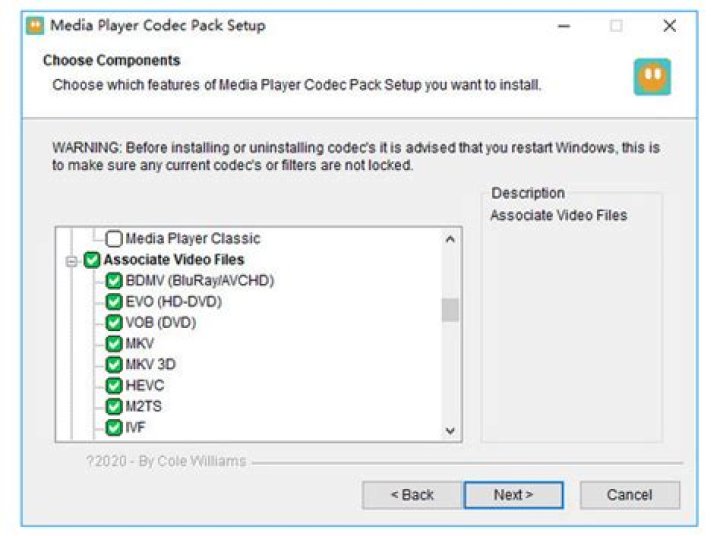
Task: Toggle the HEVC checkbox off
Action: click(x=114, y=385)
